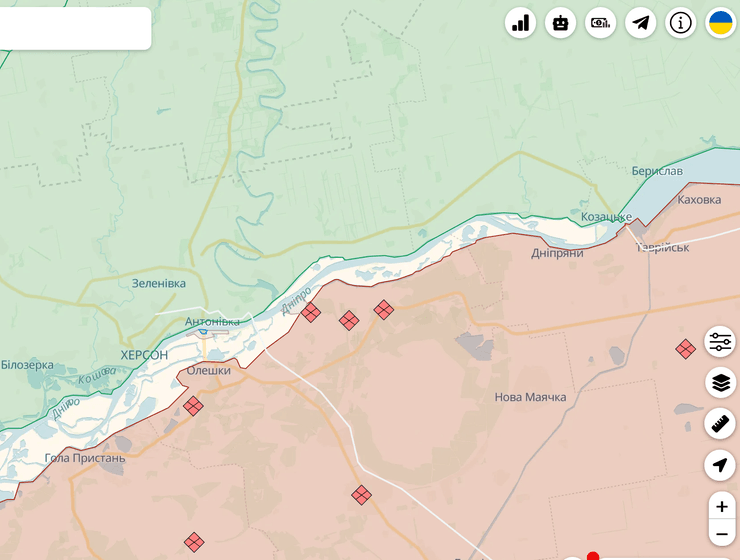The height and width of the screenshot is (560, 740).
Task: Open the filter sliders settings button
Action: (720, 342)
